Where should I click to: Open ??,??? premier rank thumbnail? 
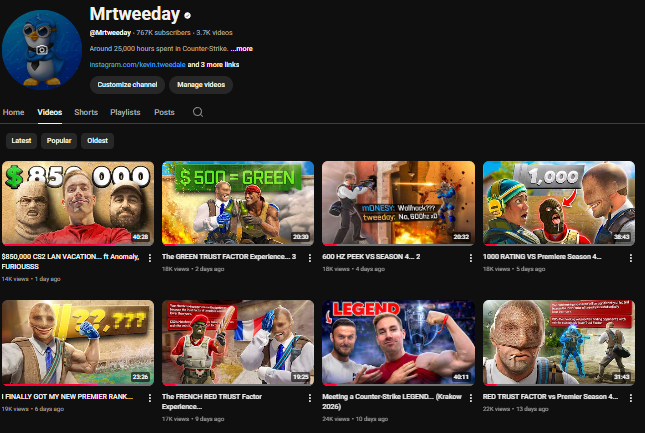[78, 343]
